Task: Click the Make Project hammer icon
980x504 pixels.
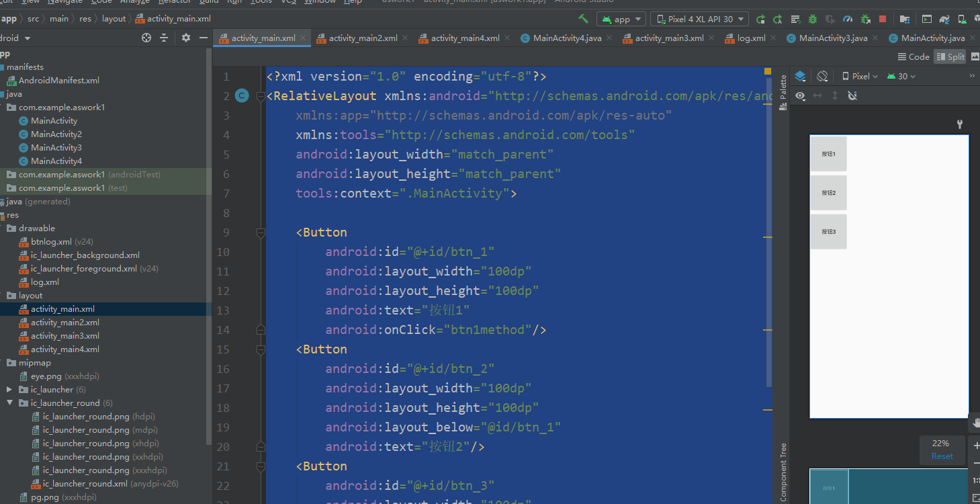Action: (584, 19)
